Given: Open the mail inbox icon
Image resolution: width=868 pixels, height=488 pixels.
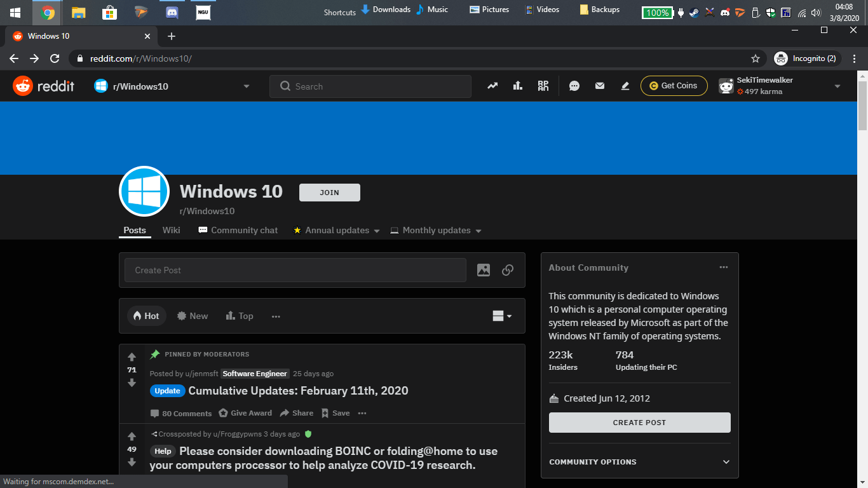Looking at the screenshot, I should pos(599,86).
